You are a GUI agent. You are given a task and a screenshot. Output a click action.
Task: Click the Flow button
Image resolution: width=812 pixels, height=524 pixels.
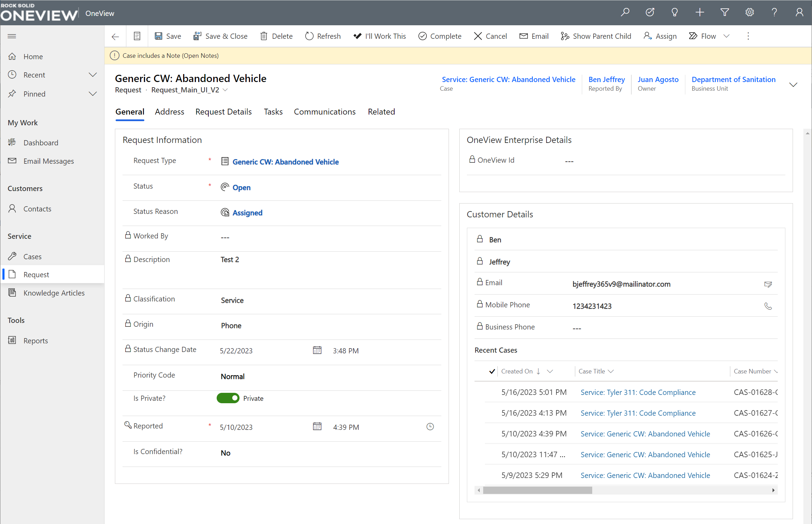tap(702, 36)
